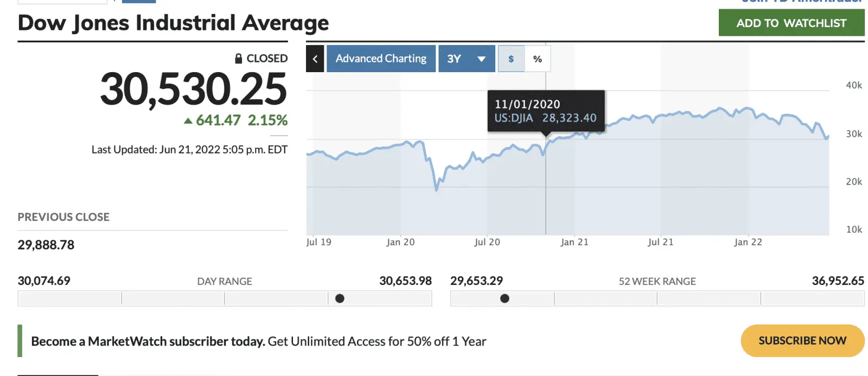Click the green up-triangle beside 641.47
This screenshot has width=868, height=376.
pos(188,121)
